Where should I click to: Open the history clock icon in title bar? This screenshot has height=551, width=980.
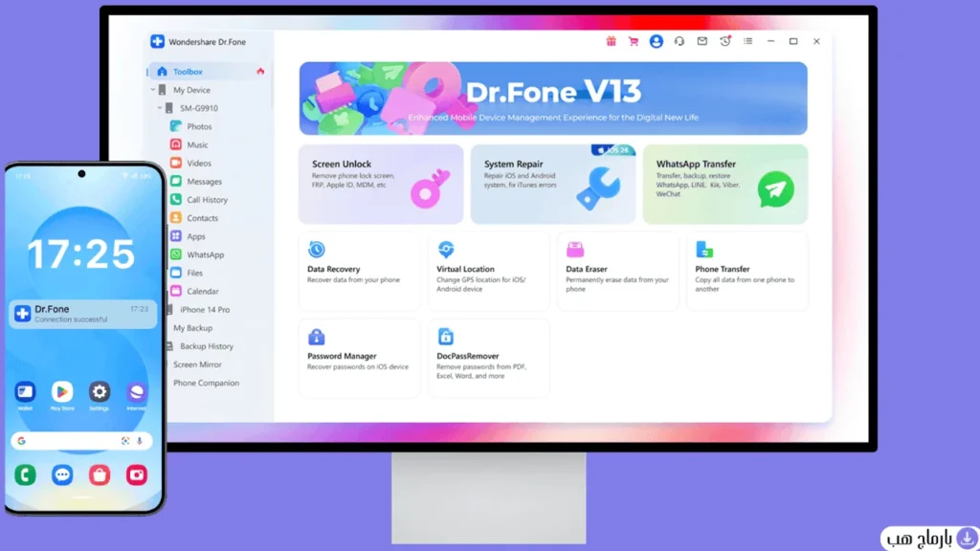tap(725, 41)
